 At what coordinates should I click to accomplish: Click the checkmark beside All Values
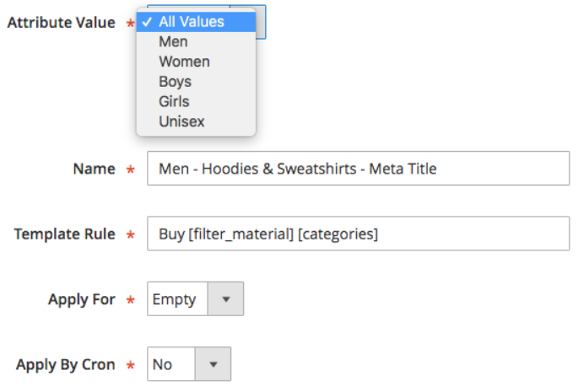tap(148, 23)
